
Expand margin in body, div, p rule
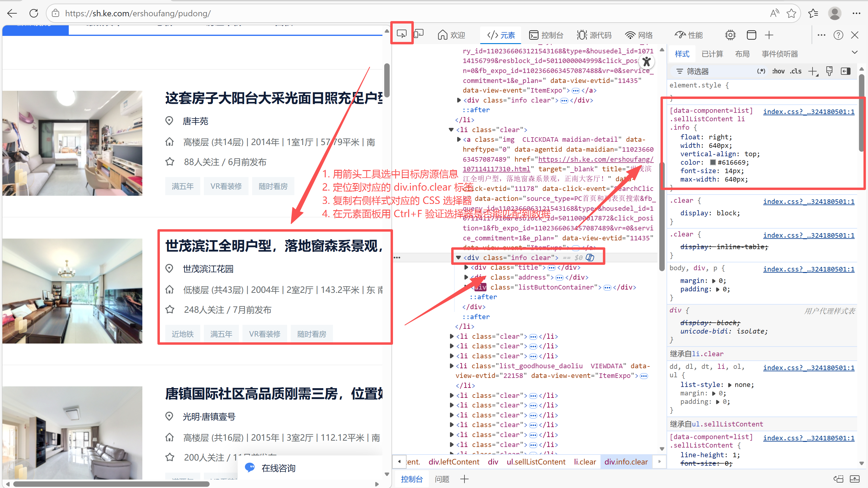[x=714, y=281]
